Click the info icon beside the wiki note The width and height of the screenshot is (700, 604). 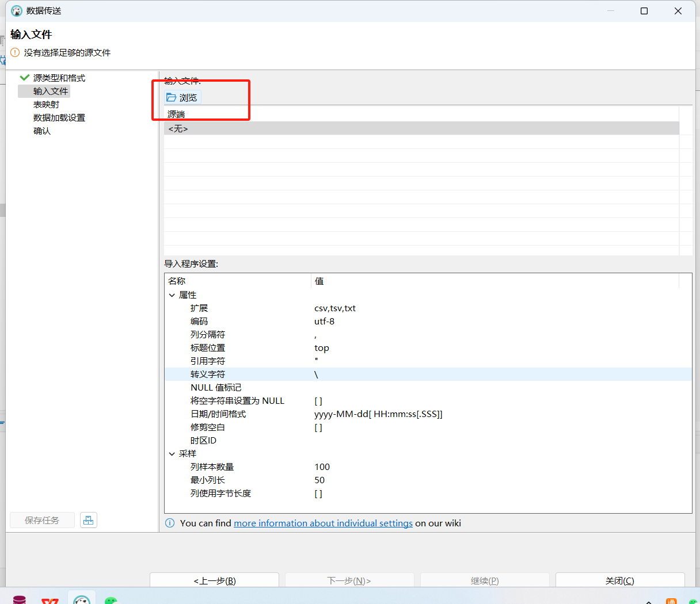pyautogui.click(x=170, y=523)
